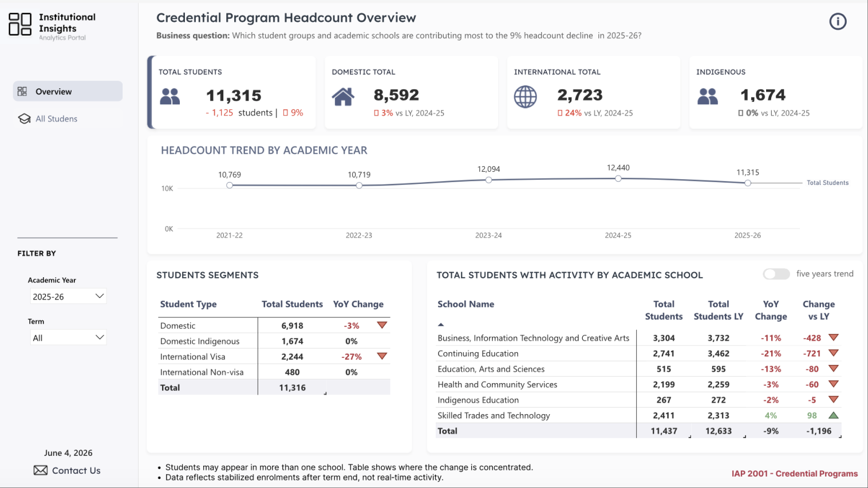Click the June 4, 2026 date text
The image size is (868, 488).
pyautogui.click(x=68, y=452)
